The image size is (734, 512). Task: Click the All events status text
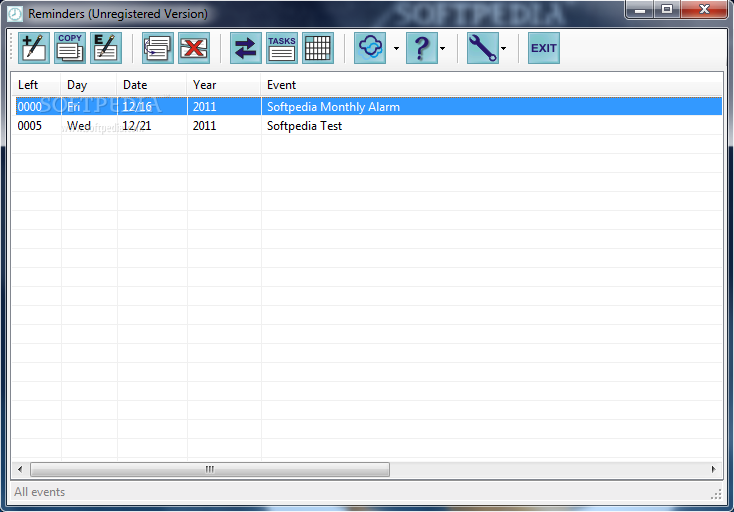tap(39, 492)
